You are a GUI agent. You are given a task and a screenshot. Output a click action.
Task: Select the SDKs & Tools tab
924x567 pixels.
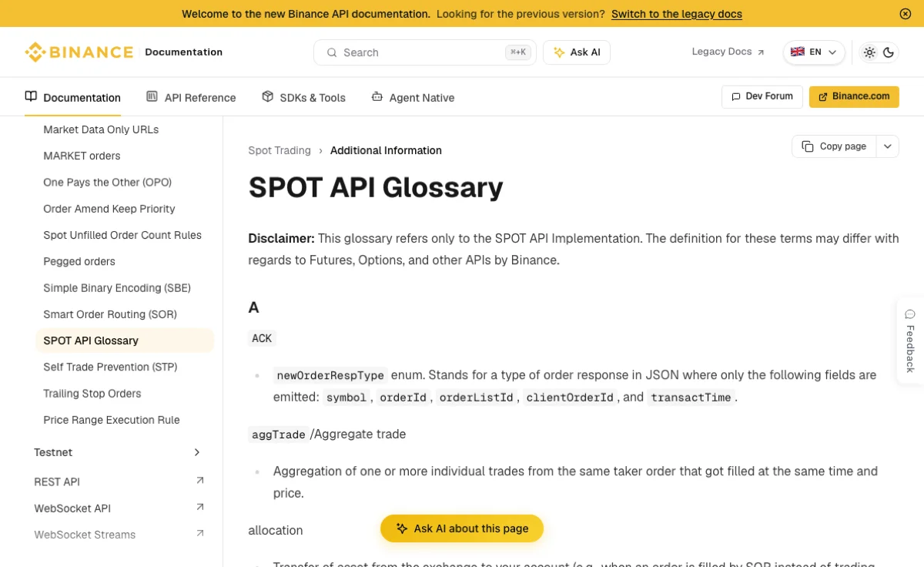pyautogui.click(x=303, y=97)
